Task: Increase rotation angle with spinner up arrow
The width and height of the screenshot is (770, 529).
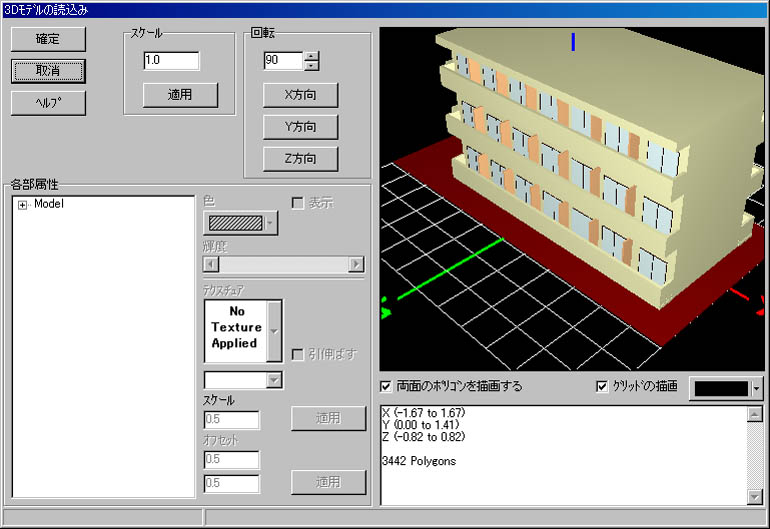Action: pos(311,56)
